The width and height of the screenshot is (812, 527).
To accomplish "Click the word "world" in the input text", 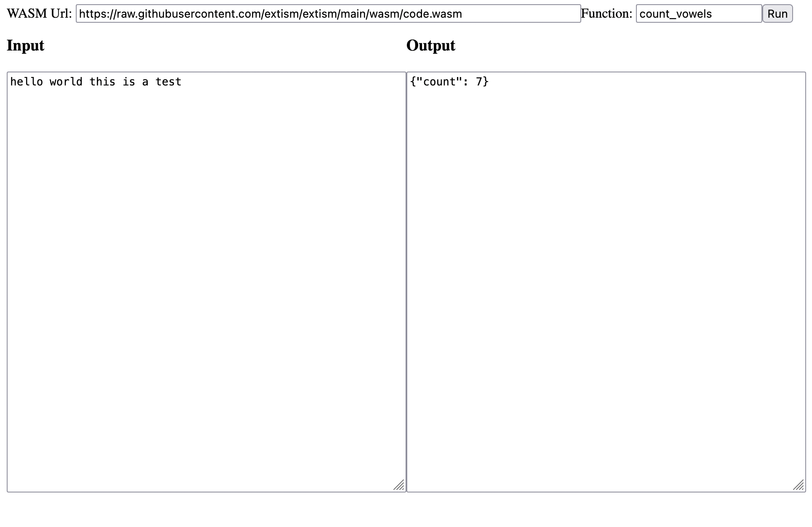I will (66, 82).
